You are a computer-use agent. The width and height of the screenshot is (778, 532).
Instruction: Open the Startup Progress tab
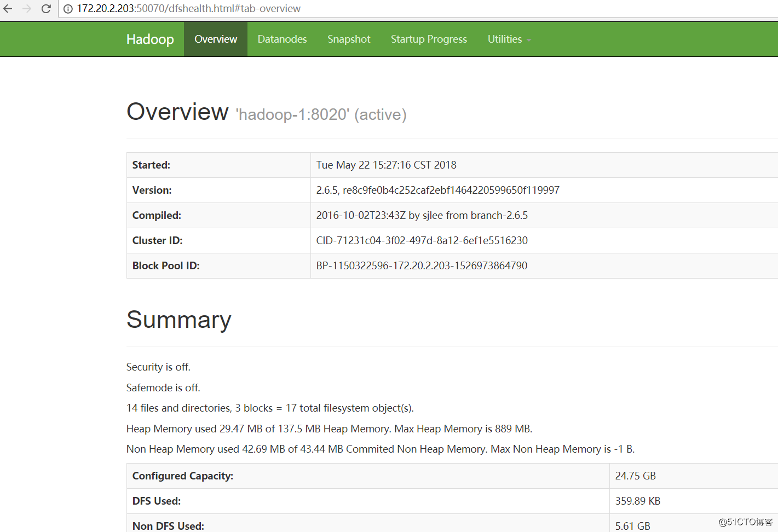click(429, 39)
